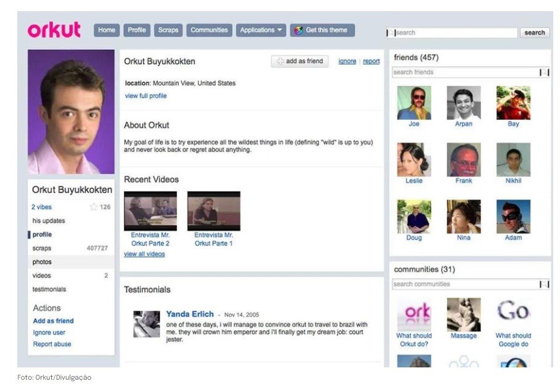Click the Nina name link
This screenshot has width=560, height=392.
pyautogui.click(x=463, y=238)
